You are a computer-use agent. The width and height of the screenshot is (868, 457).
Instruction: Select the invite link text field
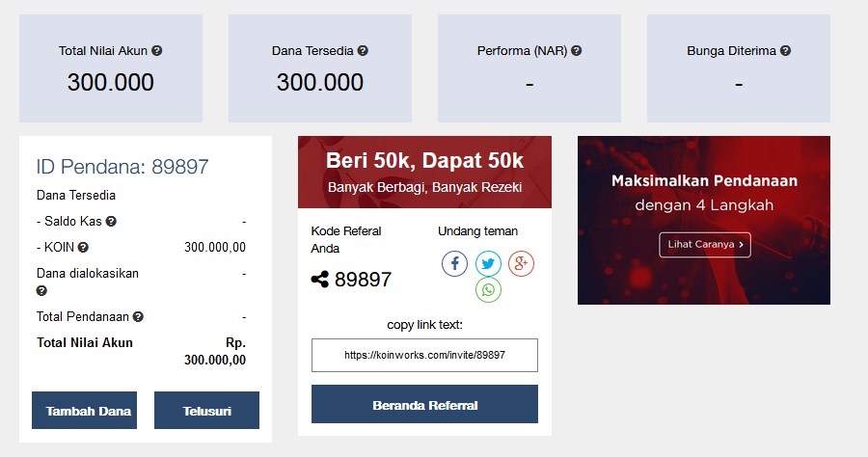tap(424, 355)
